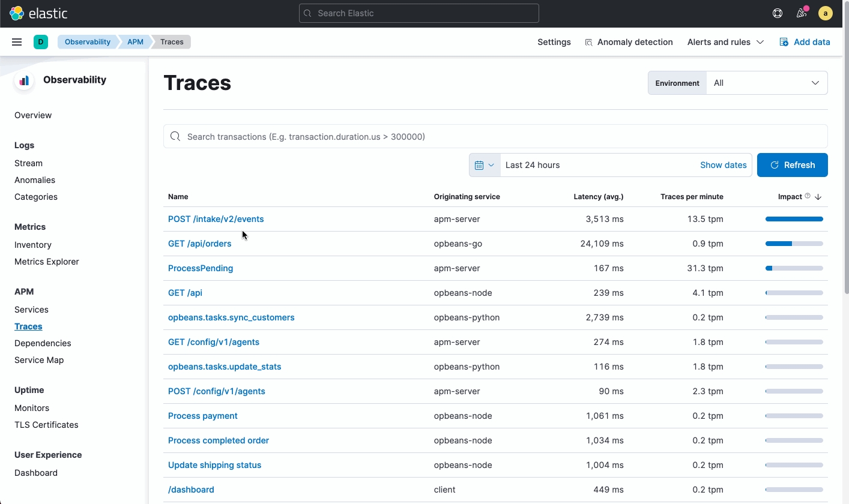This screenshot has height=504, width=849.
Task: Open the hamburger navigation menu
Action: [x=17, y=42]
